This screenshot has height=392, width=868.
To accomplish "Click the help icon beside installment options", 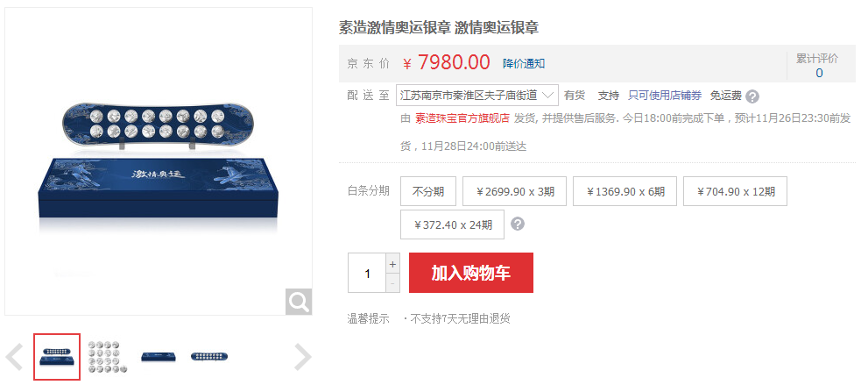I will click(x=517, y=224).
